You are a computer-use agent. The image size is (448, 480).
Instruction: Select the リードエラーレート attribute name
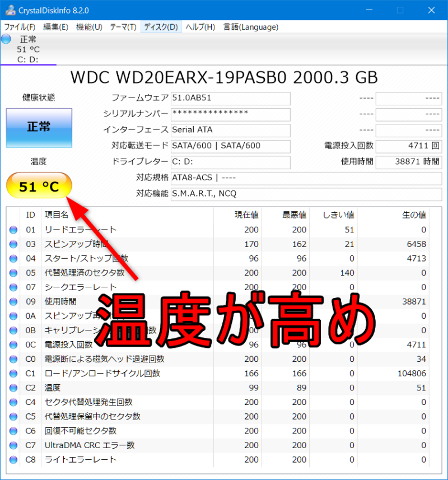tap(81, 230)
